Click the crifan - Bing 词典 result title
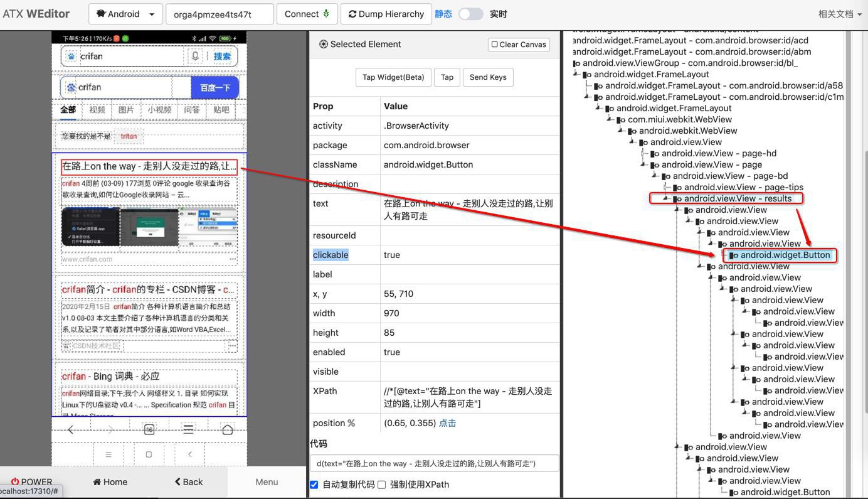868x499 pixels. click(110, 376)
